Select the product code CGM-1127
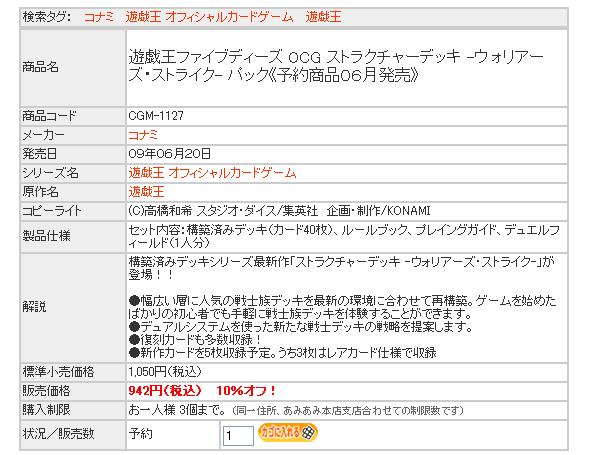This screenshot has height=455, width=600. (x=156, y=116)
